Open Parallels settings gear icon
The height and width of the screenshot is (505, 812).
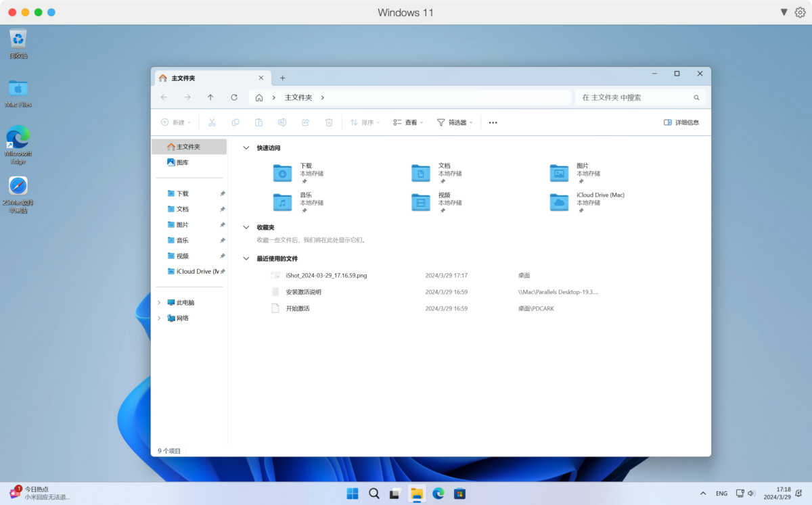(x=800, y=12)
